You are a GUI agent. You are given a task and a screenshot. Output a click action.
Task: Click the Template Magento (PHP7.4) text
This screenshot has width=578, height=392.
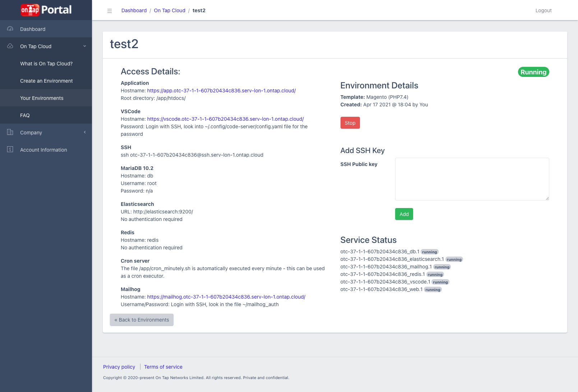374,97
